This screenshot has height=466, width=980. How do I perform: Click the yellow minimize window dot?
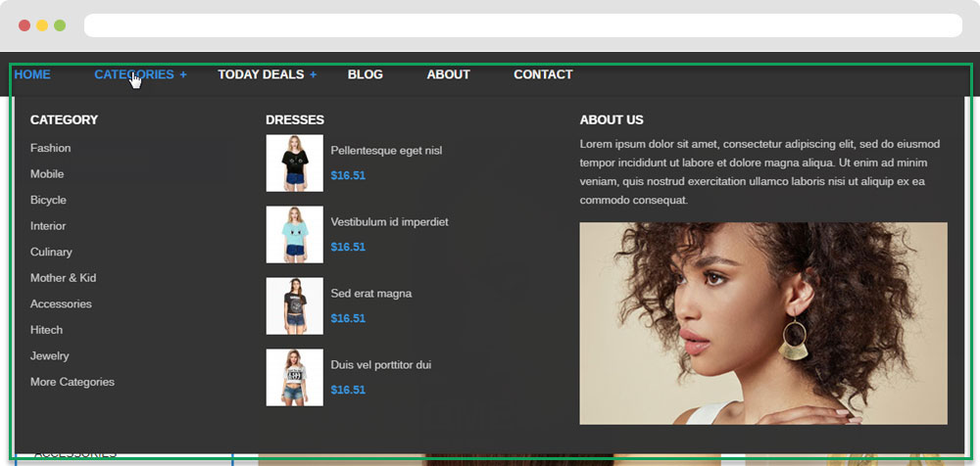click(x=42, y=25)
